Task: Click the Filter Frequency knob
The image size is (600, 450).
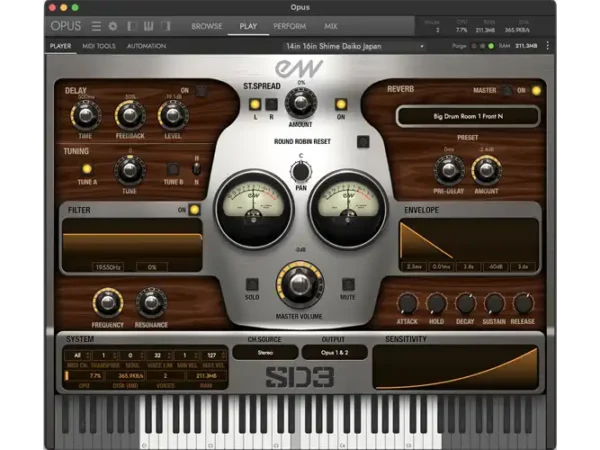Action: [x=108, y=303]
